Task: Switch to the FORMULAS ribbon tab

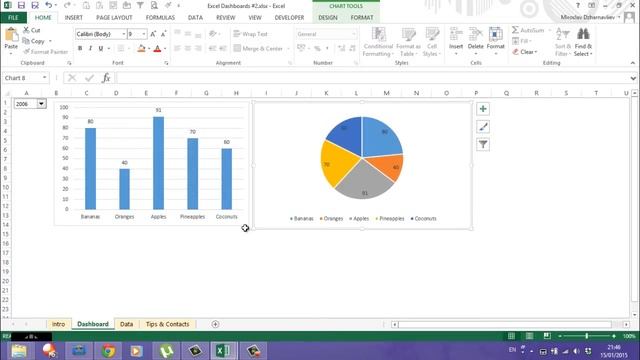Action: pos(160,18)
